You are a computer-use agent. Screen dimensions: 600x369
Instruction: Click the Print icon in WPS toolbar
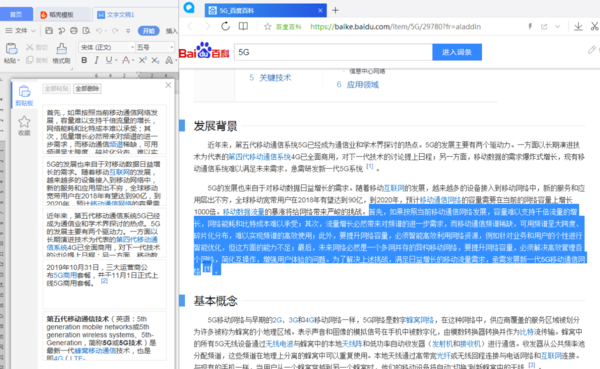click(74, 31)
